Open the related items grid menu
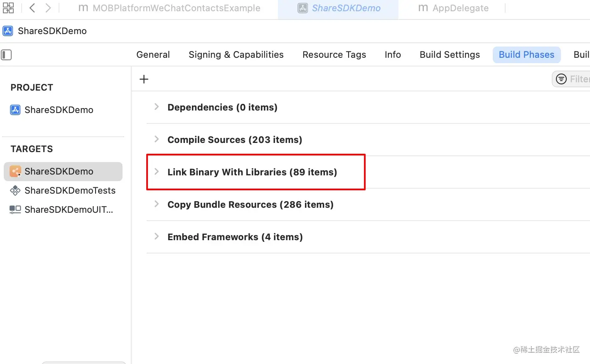This screenshot has width=590, height=364. [8, 8]
